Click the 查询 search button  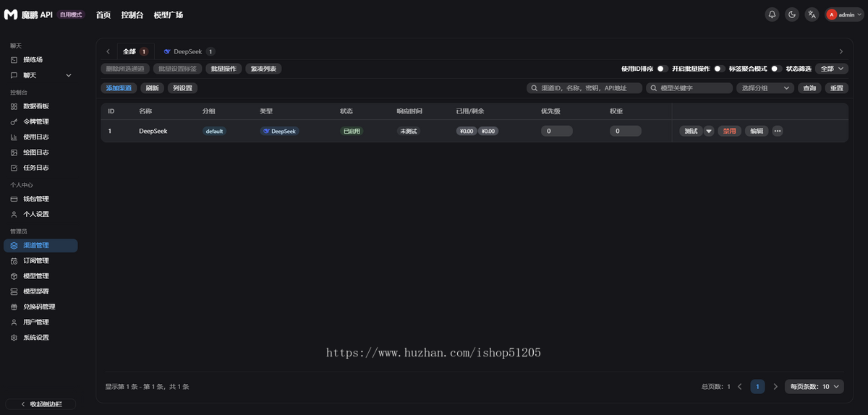click(809, 88)
